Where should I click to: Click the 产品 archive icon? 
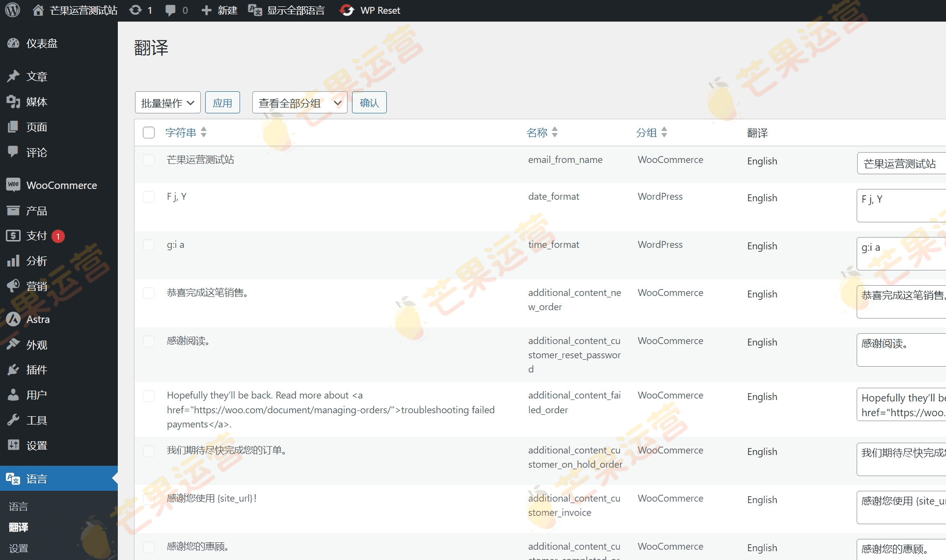tap(13, 211)
